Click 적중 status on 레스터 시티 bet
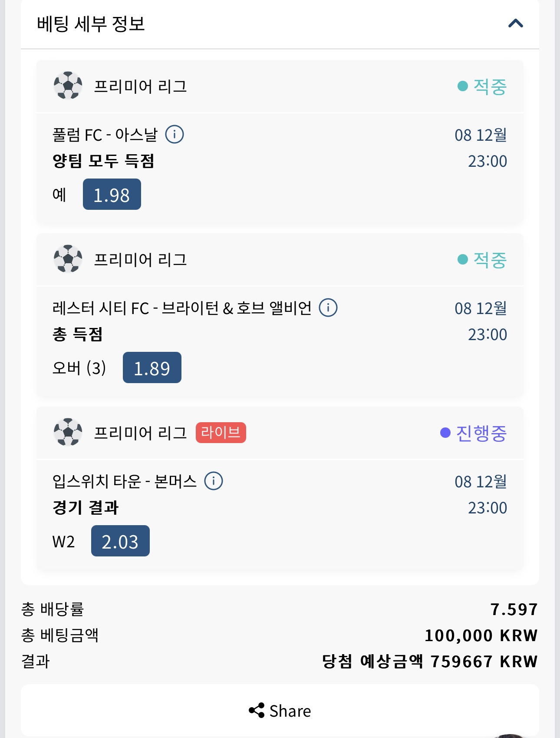The image size is (560, 738). point(482,260)
